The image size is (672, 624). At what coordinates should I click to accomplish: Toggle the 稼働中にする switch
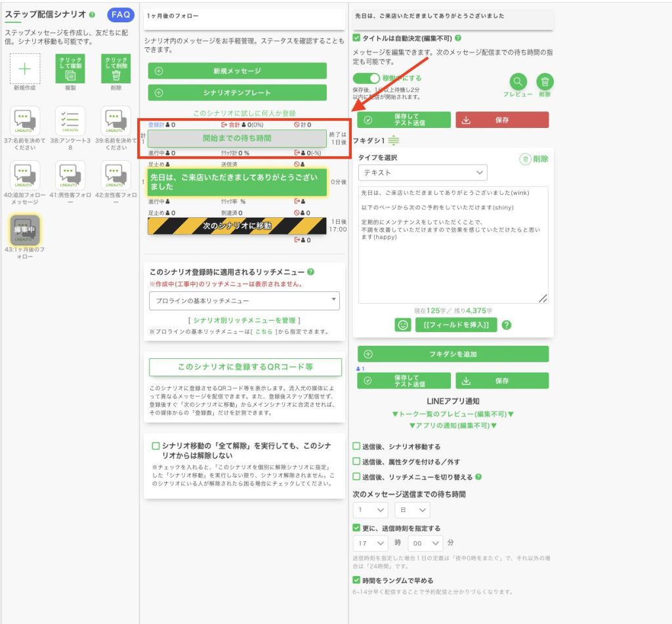[366, 79]
